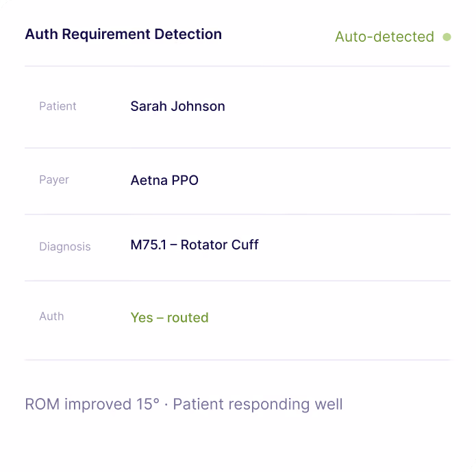
Task: Select the word Yes in Auth row
Action: (x=142, y=318)
